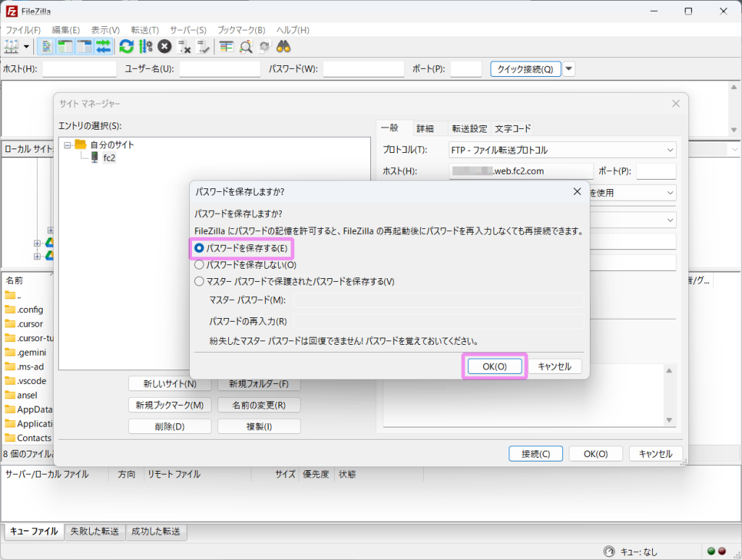Switch to the 転送設定 tab
The height and width of the screenshot is (560, 742).
point(470,129)
